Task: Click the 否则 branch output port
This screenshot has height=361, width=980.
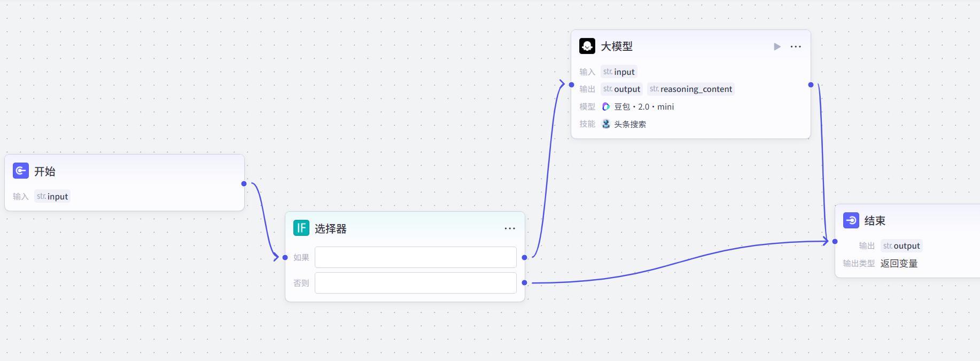Action: point(525,282)
